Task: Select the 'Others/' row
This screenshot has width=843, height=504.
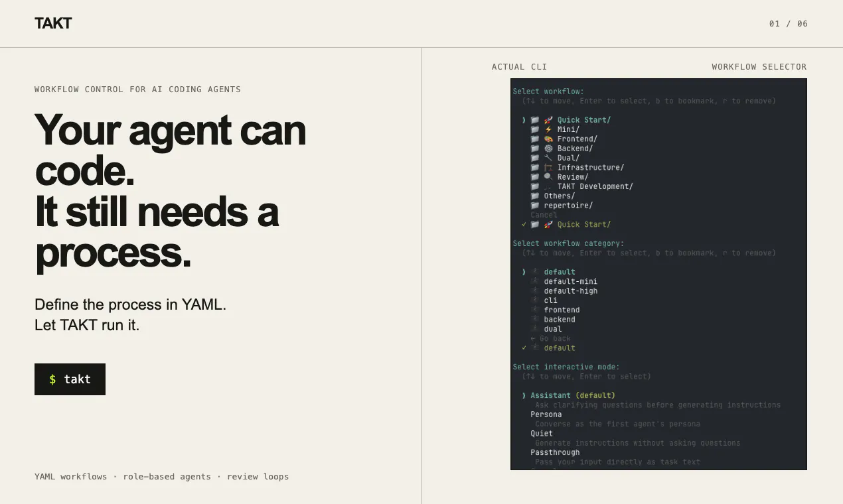Action: (553, 196)
